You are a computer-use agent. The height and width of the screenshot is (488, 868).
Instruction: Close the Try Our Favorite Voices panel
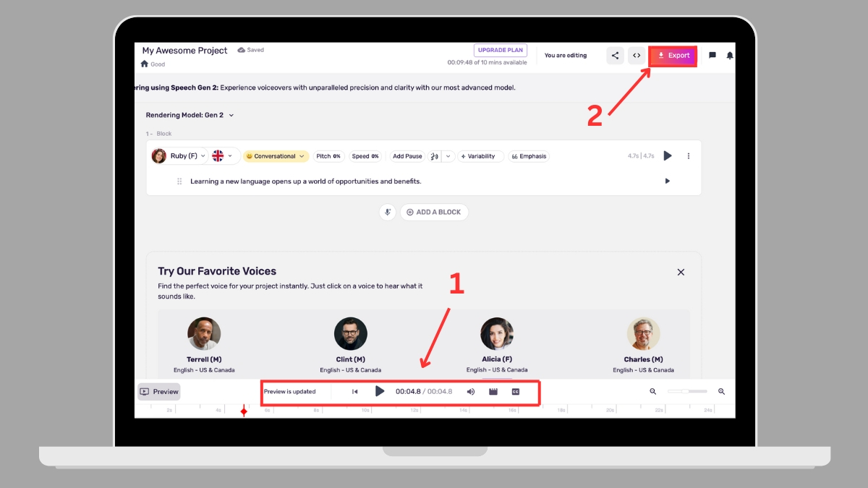coord(681,273)
